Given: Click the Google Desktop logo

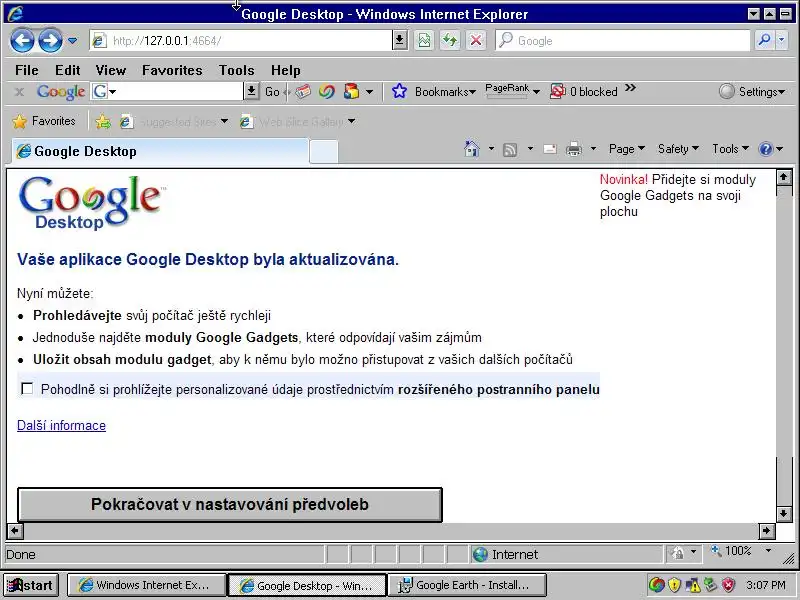Looking at the screenshot, I should click(91, 203).
